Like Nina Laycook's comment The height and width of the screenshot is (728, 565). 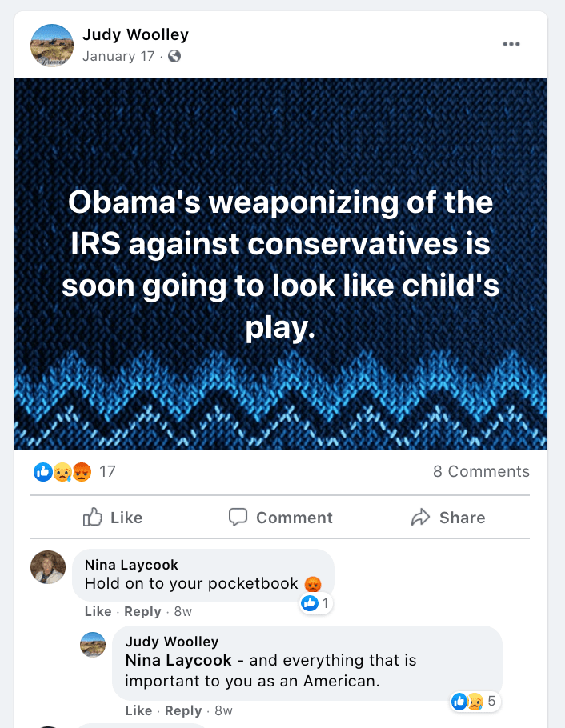tap(98, 611)
